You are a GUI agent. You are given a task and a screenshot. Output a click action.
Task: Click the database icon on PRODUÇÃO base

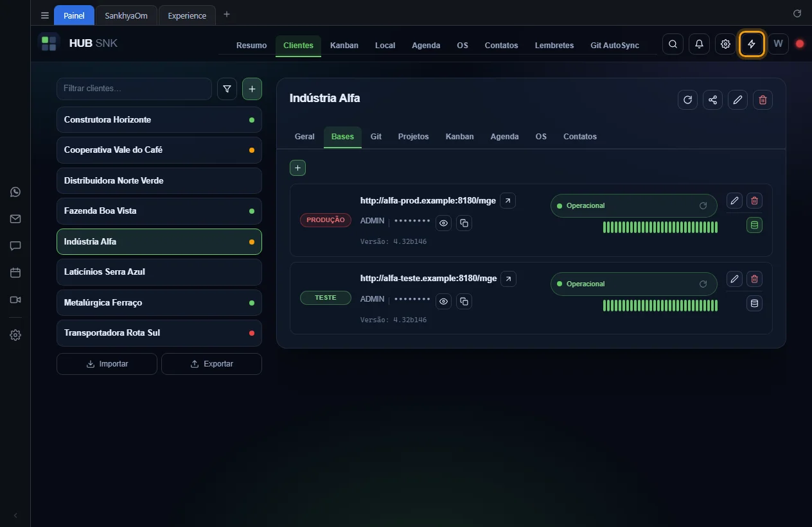754,225
